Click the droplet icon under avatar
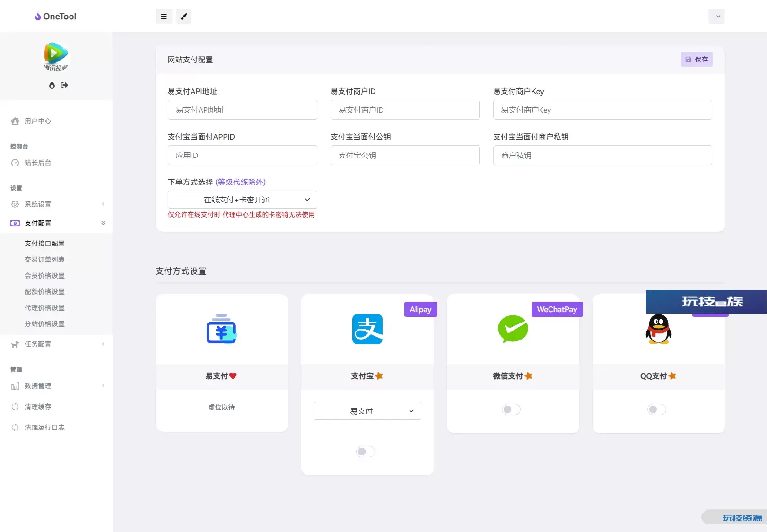 (x=52, y=85)
